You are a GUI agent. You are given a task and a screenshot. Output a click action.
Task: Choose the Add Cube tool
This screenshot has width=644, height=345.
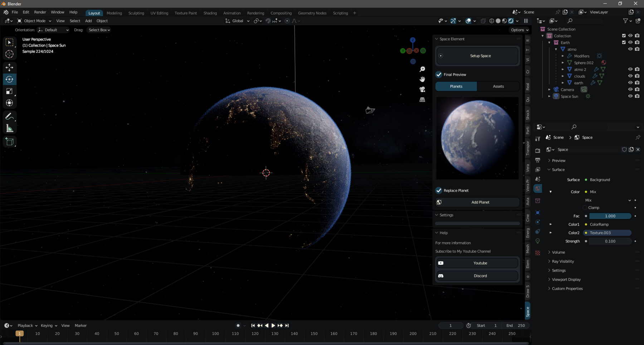tap(10, 141)
